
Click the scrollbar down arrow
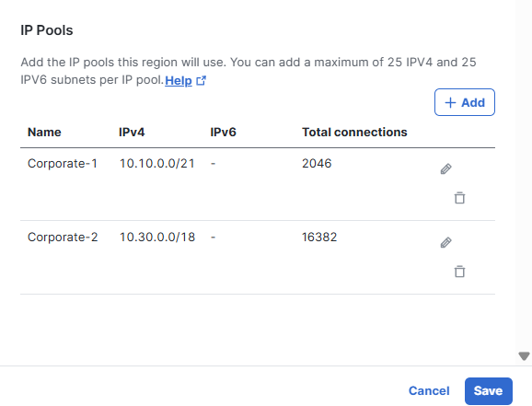point(524,355)
